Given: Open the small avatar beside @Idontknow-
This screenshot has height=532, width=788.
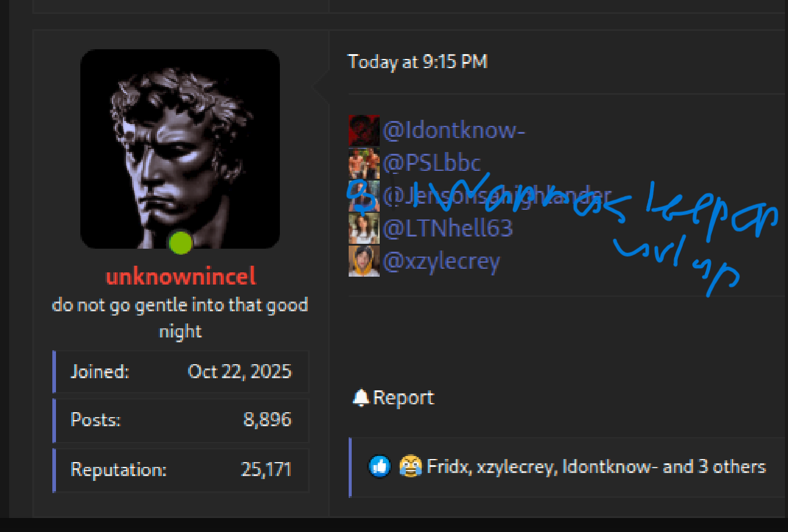Looking at the screenshot, I should pos(364,131).
